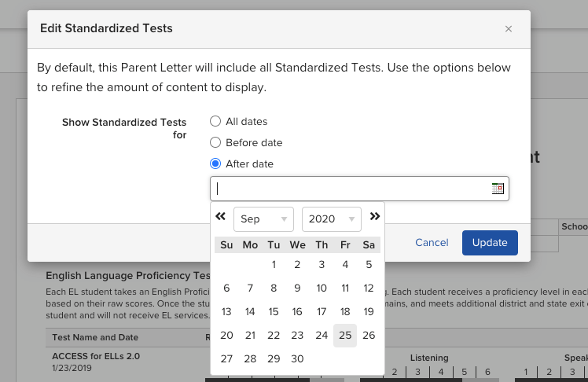
Task: Pick September 19 in the calendar
Action: pos(369,312)
